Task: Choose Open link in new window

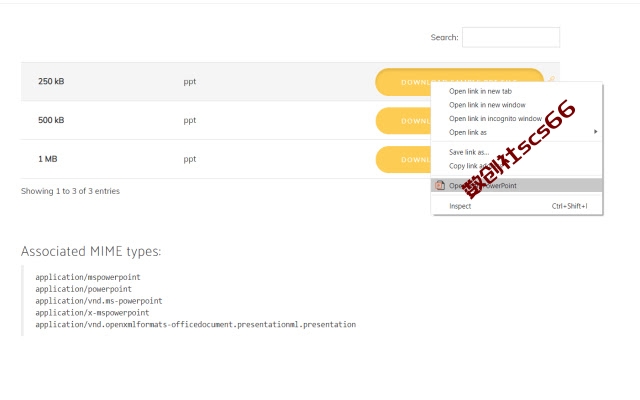Action: 487,105
